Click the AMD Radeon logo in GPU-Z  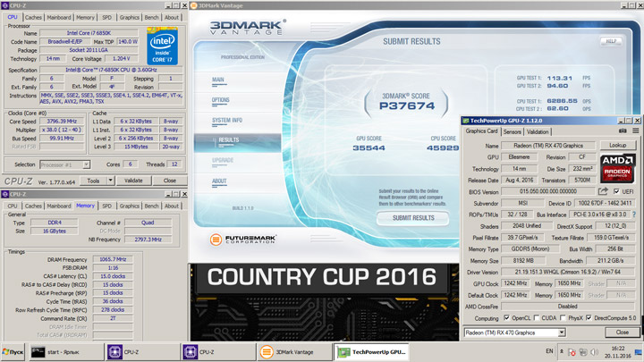tap(617, 168)
